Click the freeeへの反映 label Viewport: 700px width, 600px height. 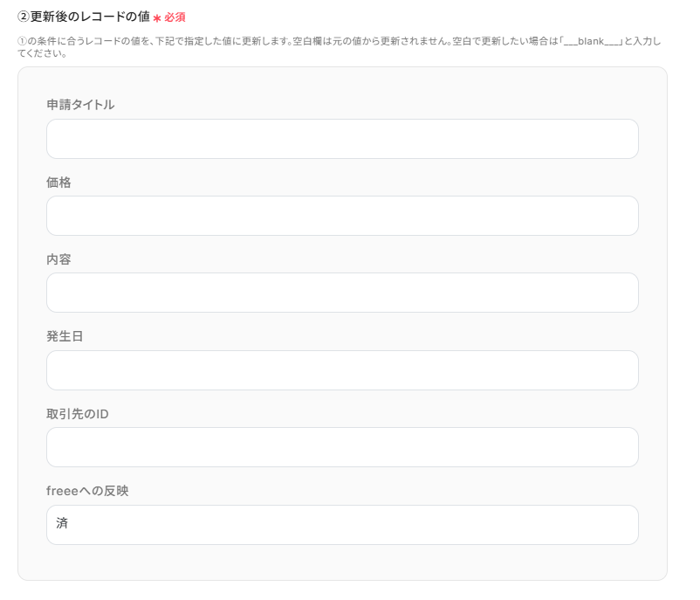tap(87, 491)
